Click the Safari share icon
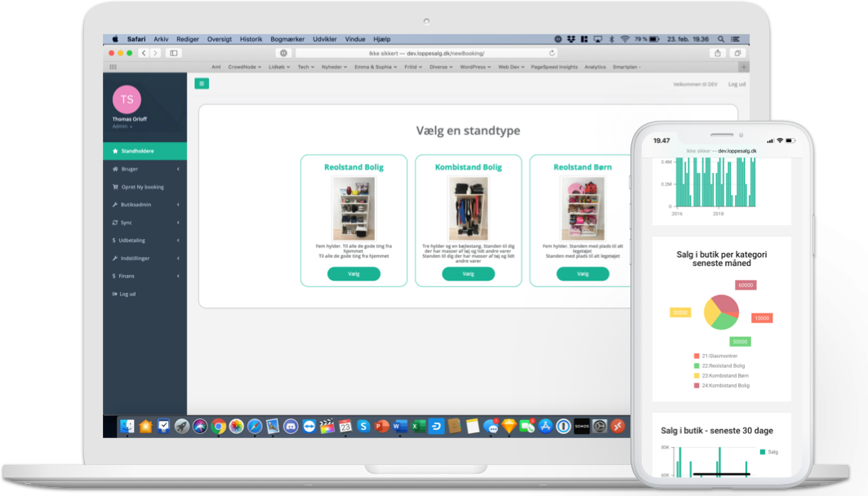The height and width of the screenshot is (496, 868). (x=718, y=53)
